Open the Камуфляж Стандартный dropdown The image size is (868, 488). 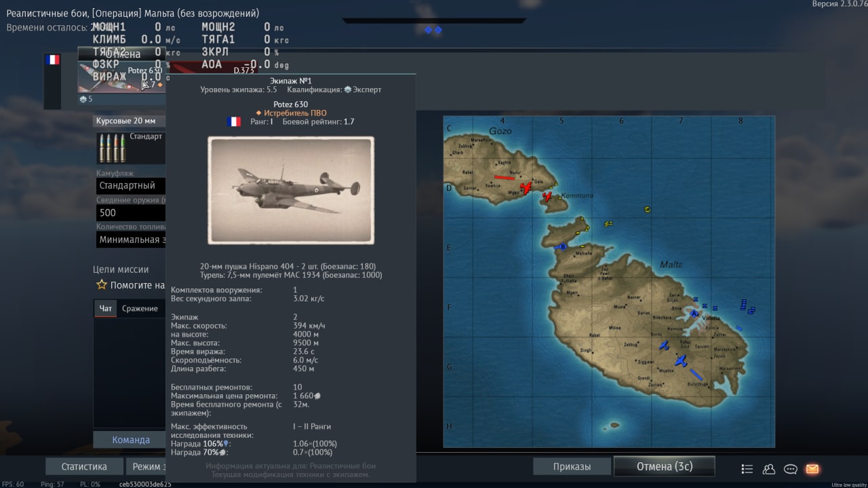[x=130, y=185]
